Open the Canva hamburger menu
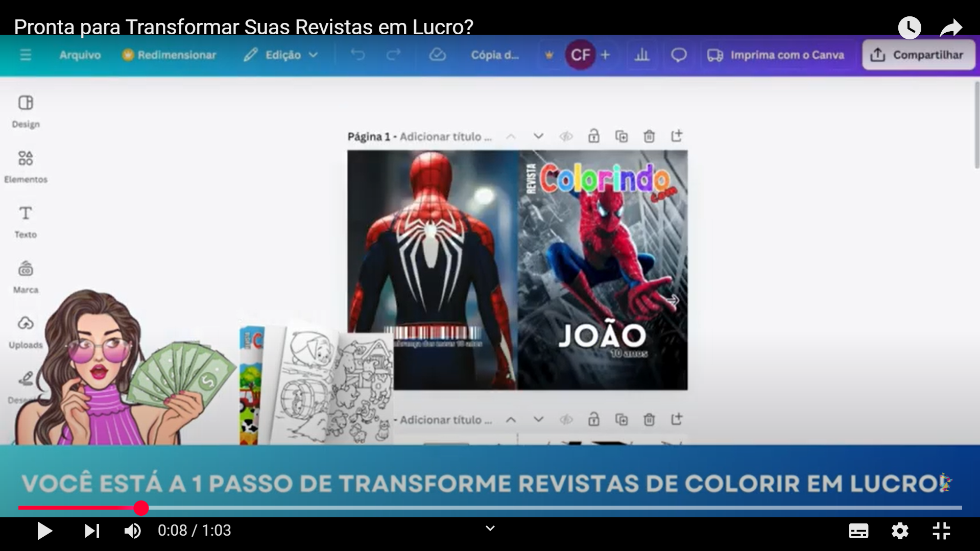980x551 pixels. 26,55
